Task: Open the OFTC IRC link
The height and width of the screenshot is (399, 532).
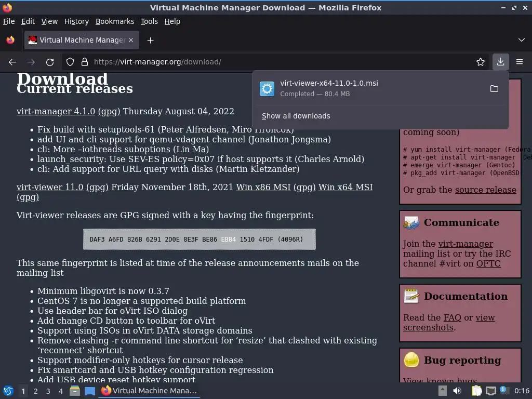Action: (488, 263)
